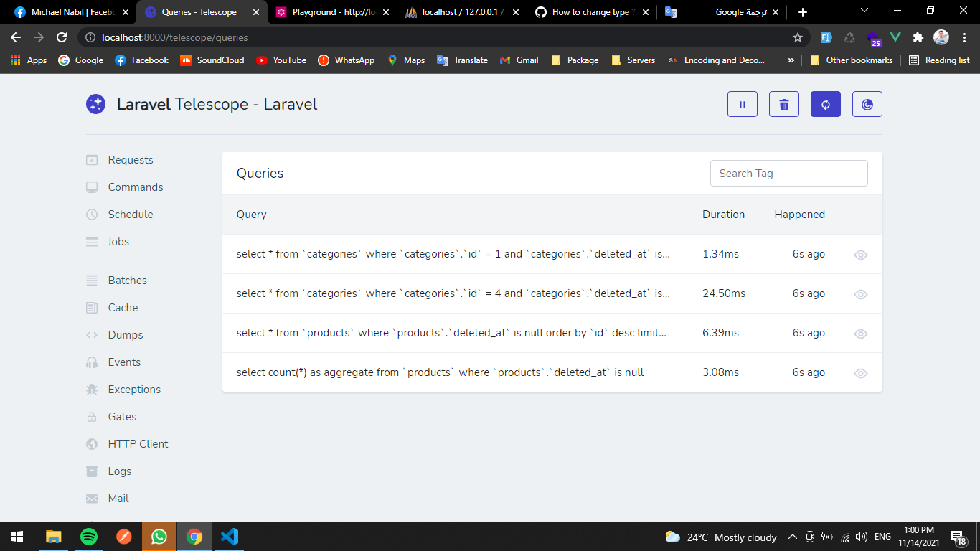The height and width of the screenshot is (551, 980).
Task: Toggle auto-load new entries button
Action: tap(826, 104)
